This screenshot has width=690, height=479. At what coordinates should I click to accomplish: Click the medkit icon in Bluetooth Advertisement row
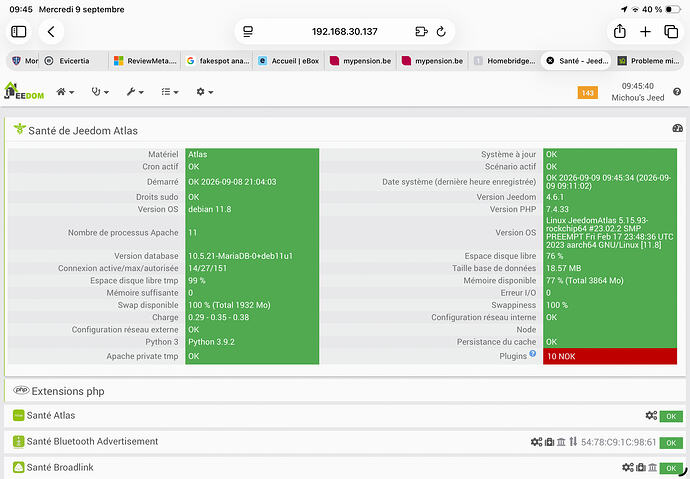(x=550, y=442)
